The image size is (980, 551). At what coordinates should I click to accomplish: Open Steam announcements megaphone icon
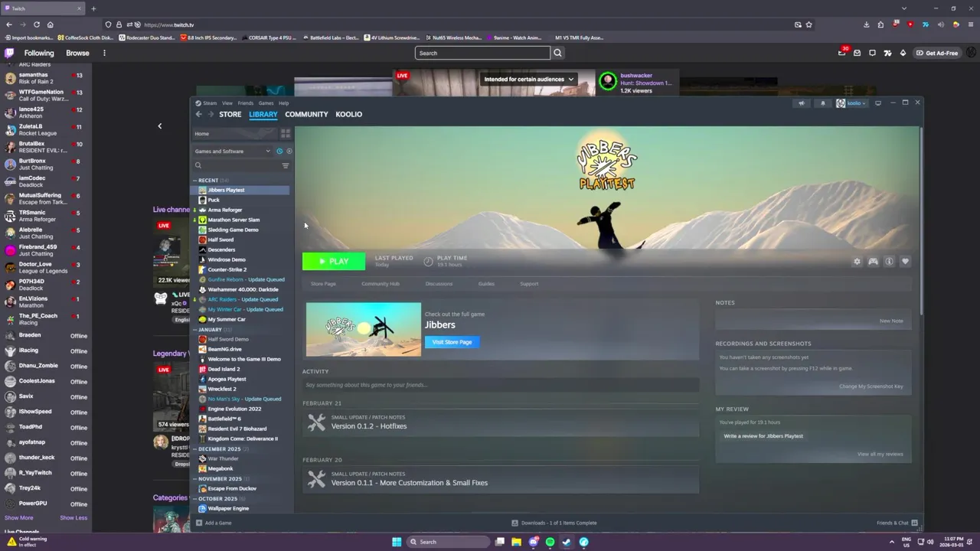[x=802, y=103]
